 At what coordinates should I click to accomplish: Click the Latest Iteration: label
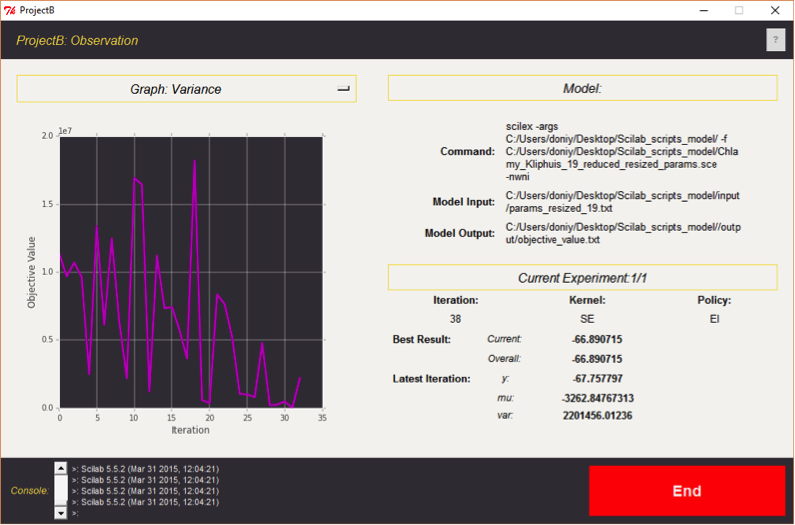pyautogui.click(x=431, y=379)
